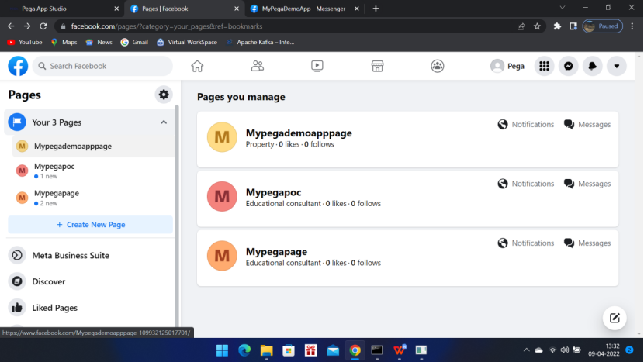Open the Virtual WorkSpace bookmark
The image size is (644, 362).
tap(187, 43)
